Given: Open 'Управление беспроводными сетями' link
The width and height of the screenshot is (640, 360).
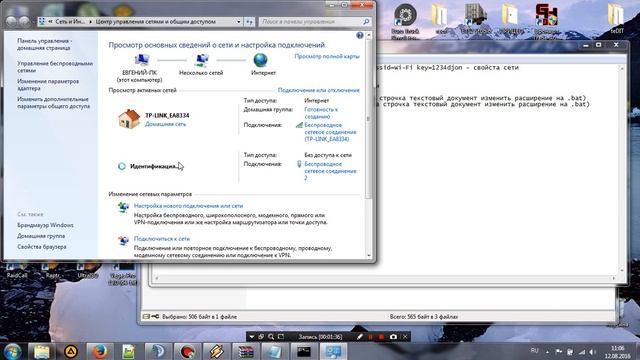Looking at the screenshot, I should [x=55, y=67].
